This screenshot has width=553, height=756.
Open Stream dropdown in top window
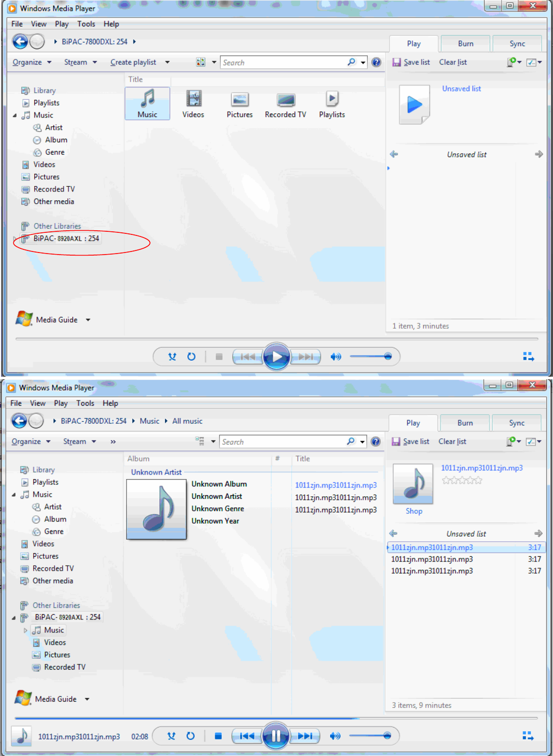click(81, 62)
